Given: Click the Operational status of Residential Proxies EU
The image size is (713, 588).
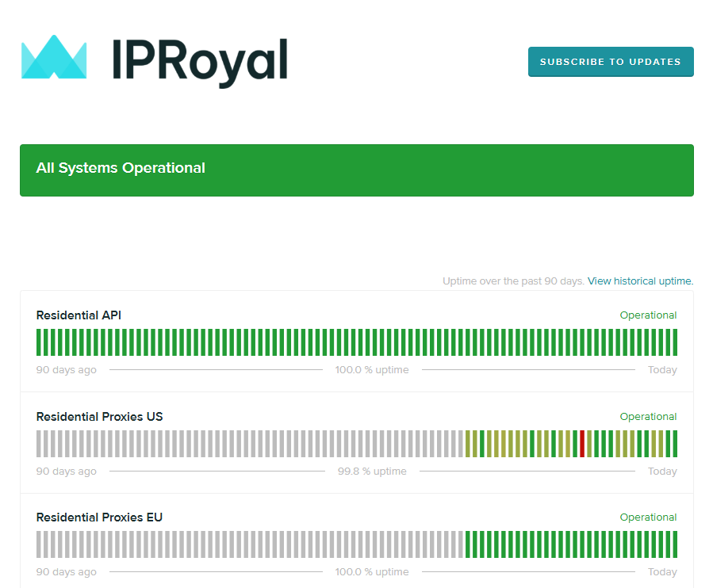Looking at the screenshot, I should point(648,517).
